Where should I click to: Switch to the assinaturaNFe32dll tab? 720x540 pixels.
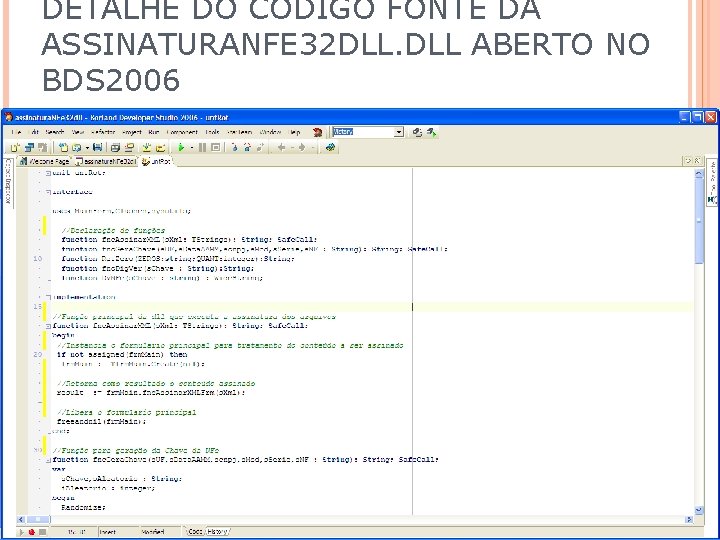pyautogui.click(x=106, y=161)
